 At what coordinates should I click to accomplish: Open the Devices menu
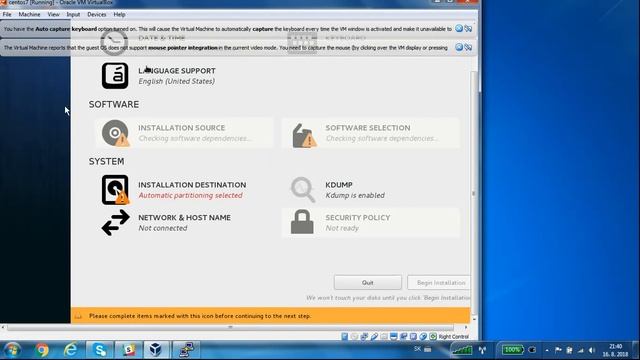(97, 14)
